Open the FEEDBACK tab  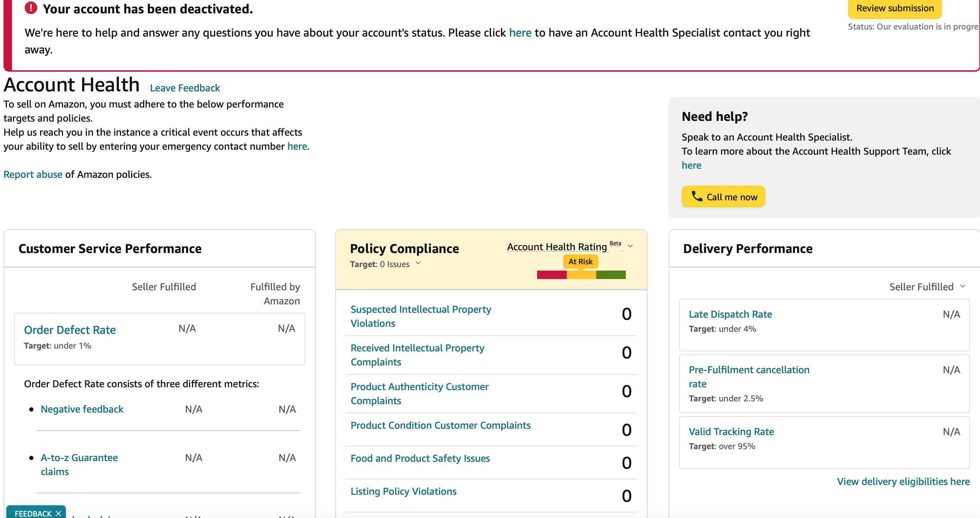(x=33, y=513)
